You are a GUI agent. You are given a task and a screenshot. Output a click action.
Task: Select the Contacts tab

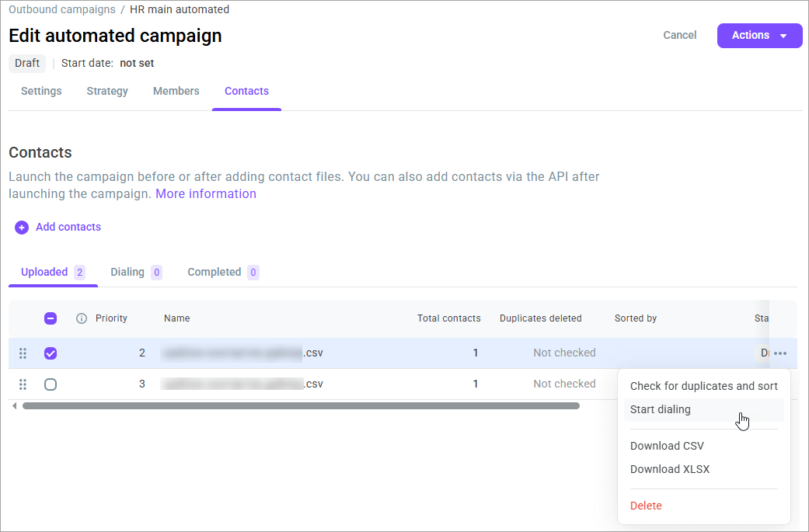(246, 91)
